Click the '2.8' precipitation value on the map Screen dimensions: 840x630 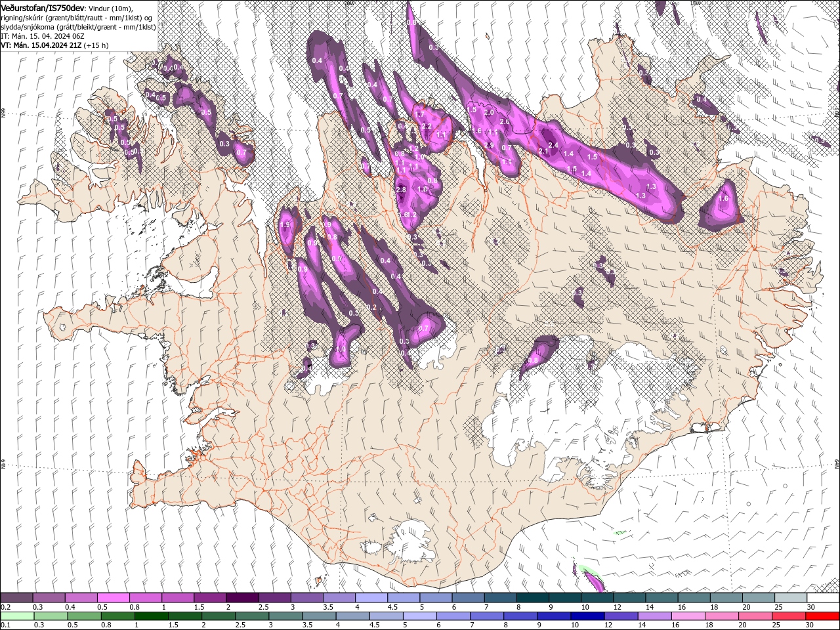pyautogui.click(x=402, y=190)
